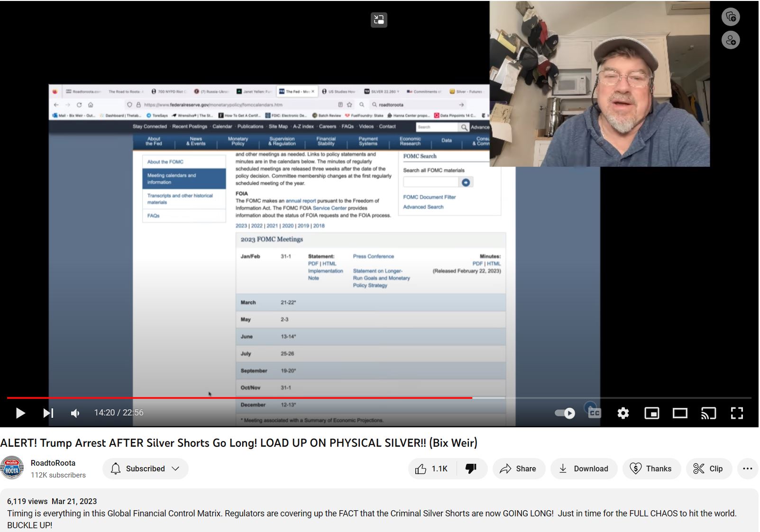Switch to miniplayer mode
760x532 pixels.
click(651, 413)
